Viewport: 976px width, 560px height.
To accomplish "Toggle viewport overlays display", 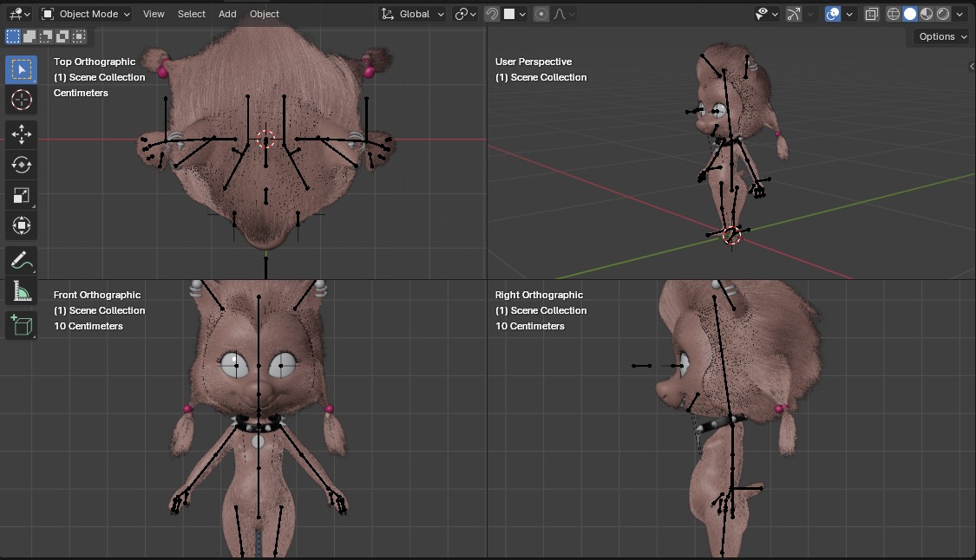I will (833, 14).
